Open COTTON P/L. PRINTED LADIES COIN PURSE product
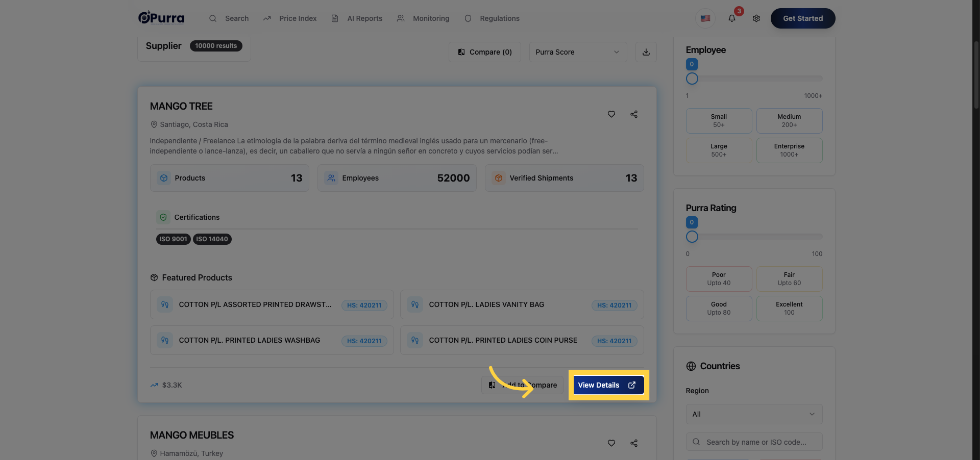This screenshot has height=460, width=980. point(522,340)
